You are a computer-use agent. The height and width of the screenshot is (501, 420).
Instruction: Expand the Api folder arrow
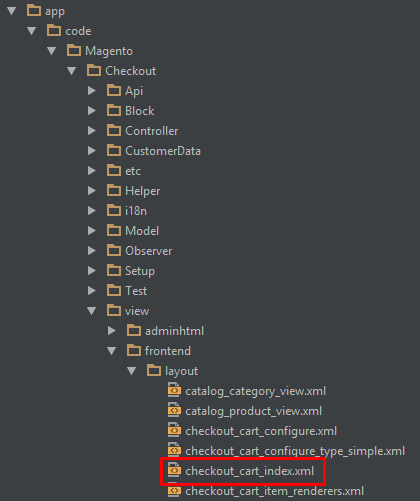92,91
